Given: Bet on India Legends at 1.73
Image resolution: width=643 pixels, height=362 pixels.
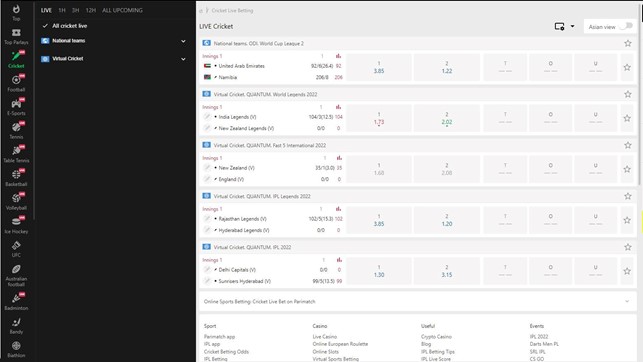Looking at the screenshot, I should 379,118.
